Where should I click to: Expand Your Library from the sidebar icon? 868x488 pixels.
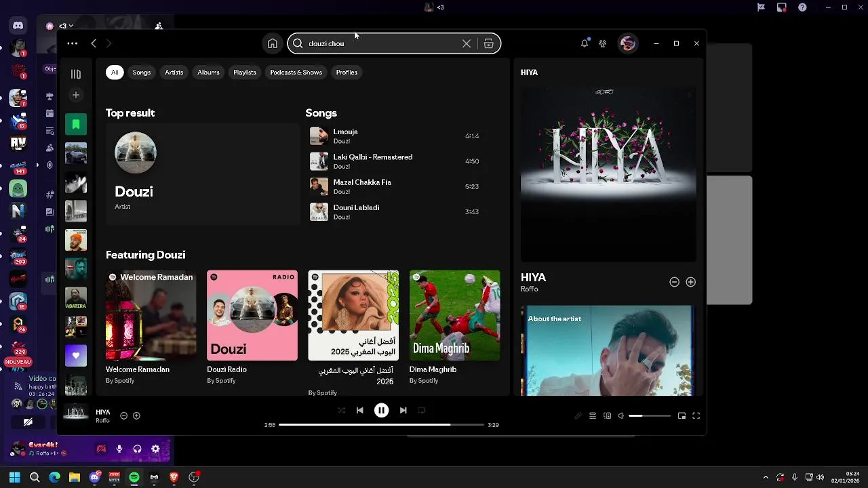(76, 74)
